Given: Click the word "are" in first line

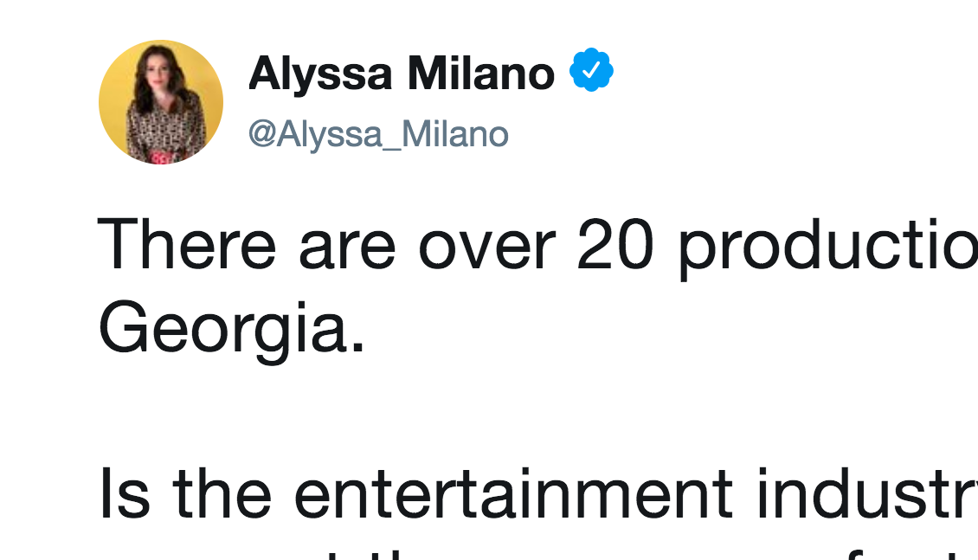Looking at the screenshot, I should coord(347,251).
